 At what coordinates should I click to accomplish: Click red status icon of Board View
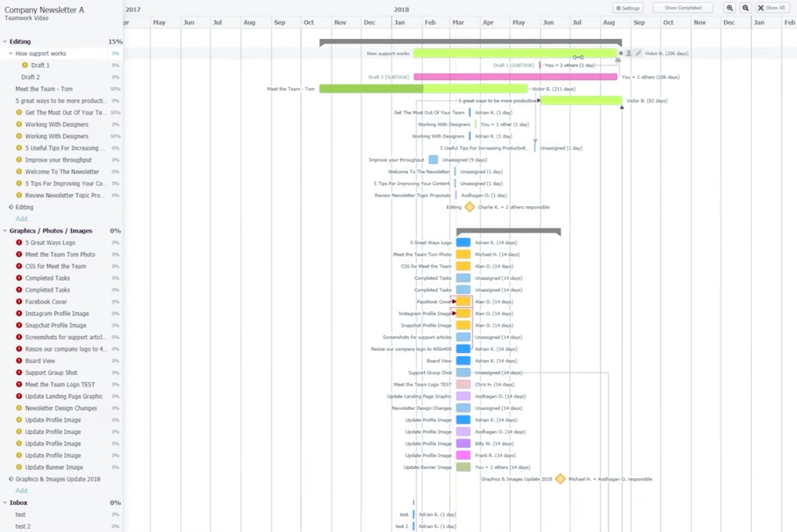19,361
